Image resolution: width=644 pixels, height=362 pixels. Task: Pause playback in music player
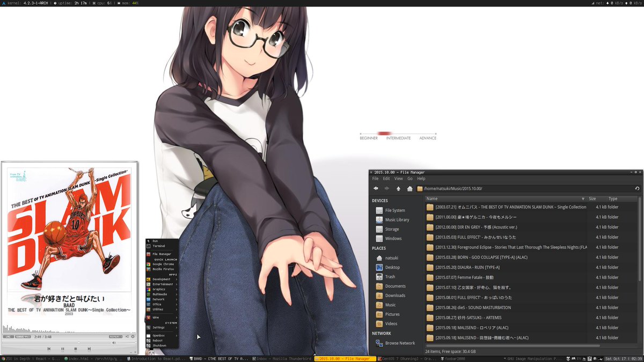click(x=63, y=349)
